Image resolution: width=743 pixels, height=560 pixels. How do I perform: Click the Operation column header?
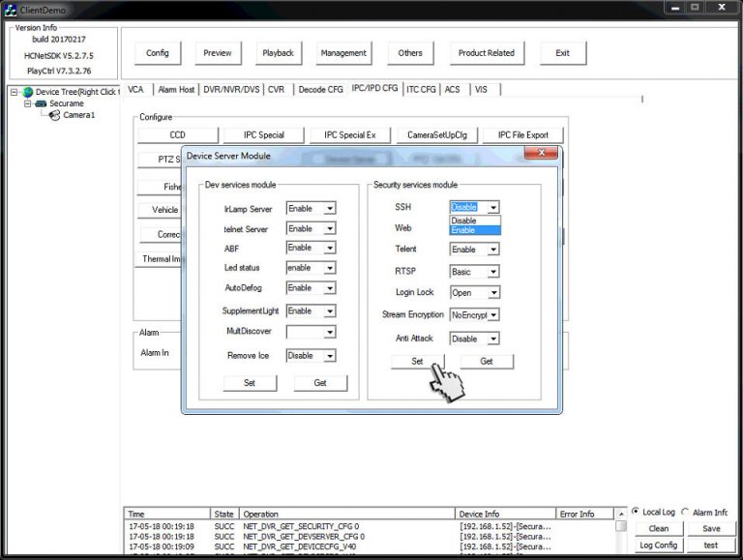[x=347, y=514]
